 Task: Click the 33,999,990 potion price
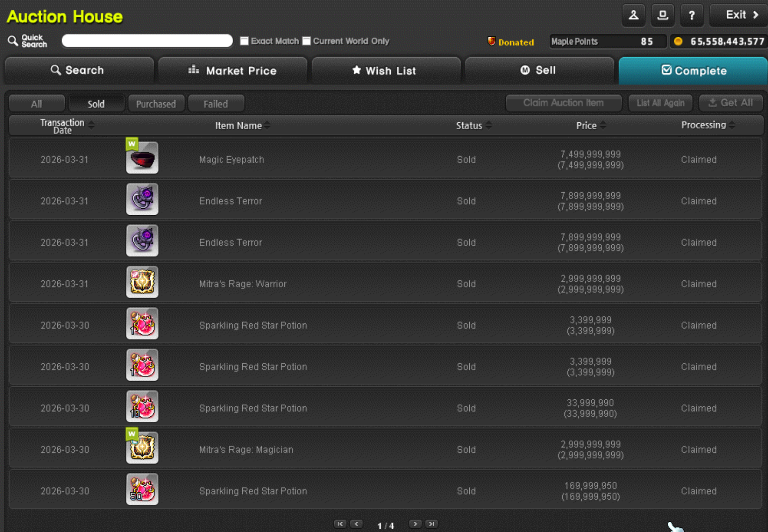tap(590, 403)
